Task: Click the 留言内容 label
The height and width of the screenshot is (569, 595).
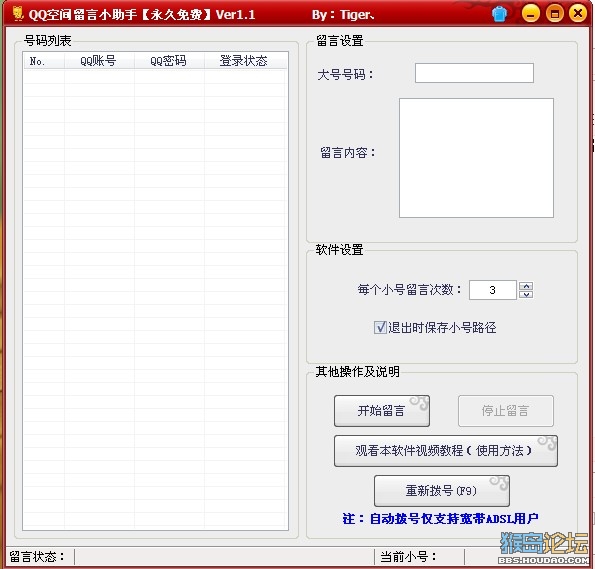Action: [x=348, y=153]
